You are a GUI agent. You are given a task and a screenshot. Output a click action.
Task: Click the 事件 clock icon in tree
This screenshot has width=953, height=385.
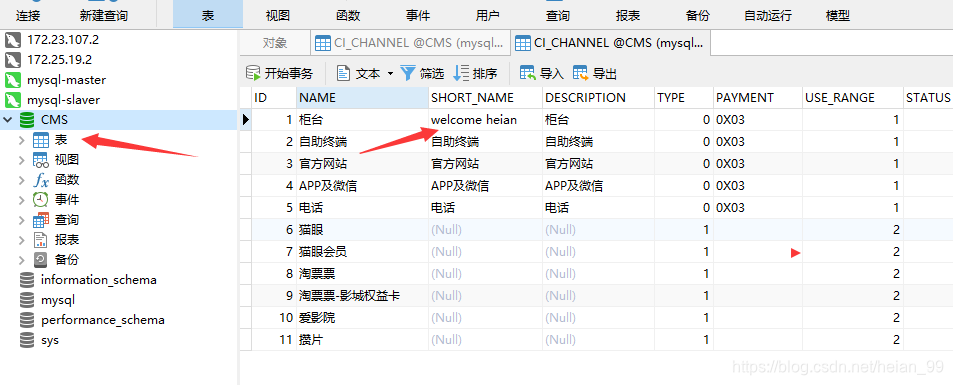[x=41, y=199]
